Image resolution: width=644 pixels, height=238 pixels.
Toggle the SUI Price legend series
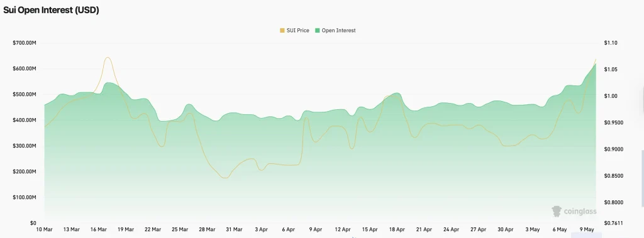click(294, 30)
